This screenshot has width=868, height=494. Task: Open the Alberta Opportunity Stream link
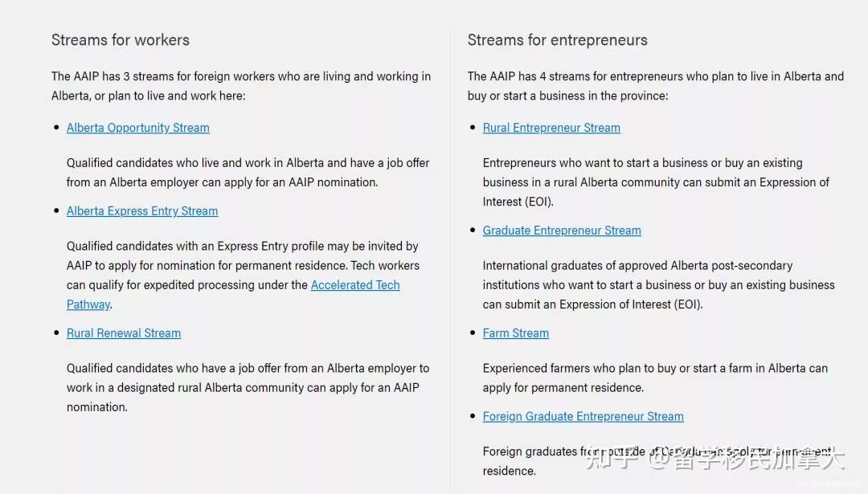point(138,128)
